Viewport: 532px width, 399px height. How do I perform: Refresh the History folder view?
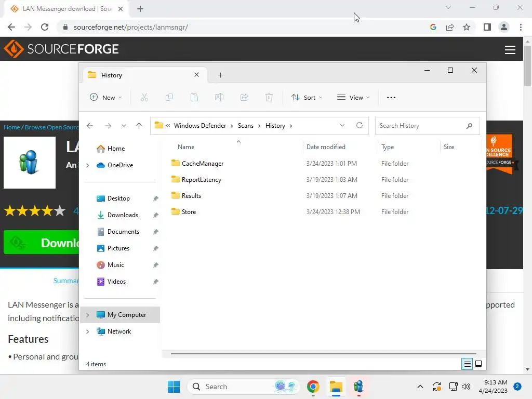(x=360, y=125)
